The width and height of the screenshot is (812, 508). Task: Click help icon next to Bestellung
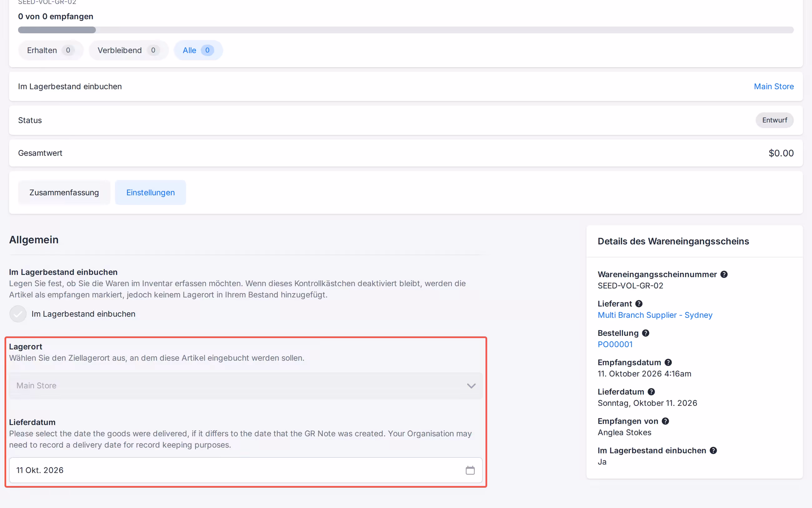[646, 333]
